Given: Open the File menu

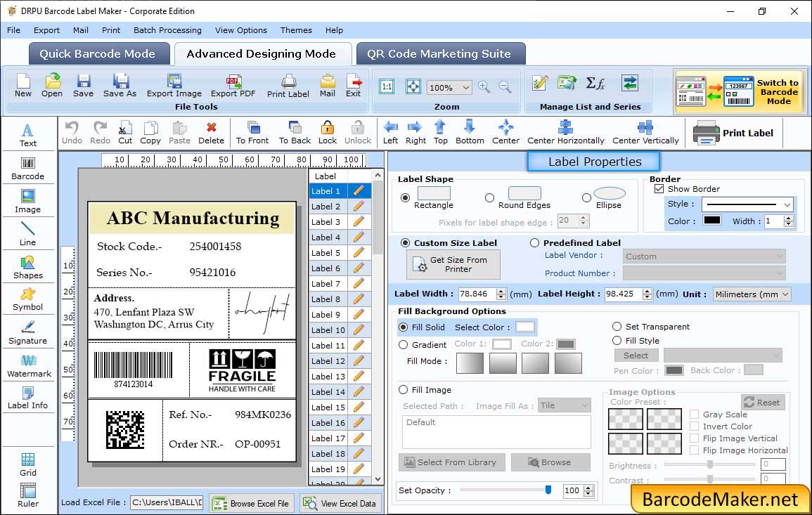Looking at the screenshot, I should pos(13,30).
